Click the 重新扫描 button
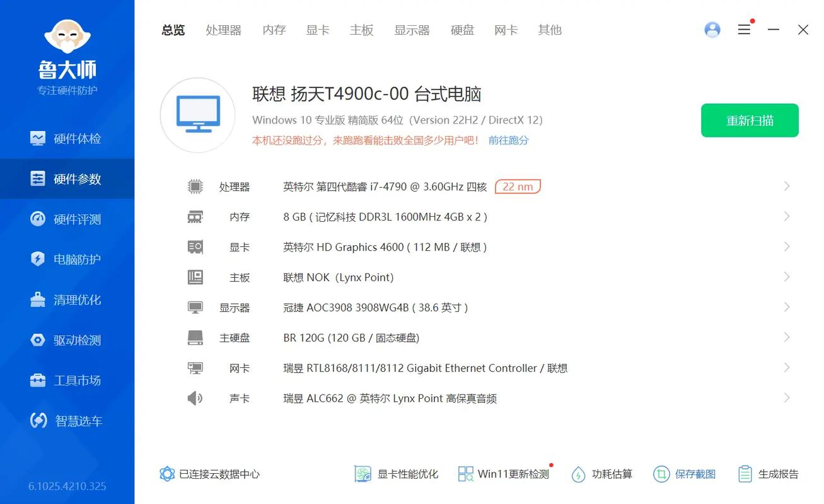 click(x=750, y=120)
